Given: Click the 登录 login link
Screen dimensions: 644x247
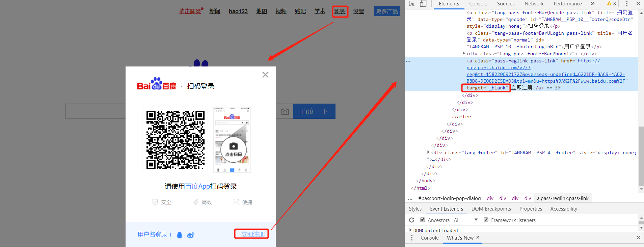Looking at the screenshot, I should click(x=339, y=11).
